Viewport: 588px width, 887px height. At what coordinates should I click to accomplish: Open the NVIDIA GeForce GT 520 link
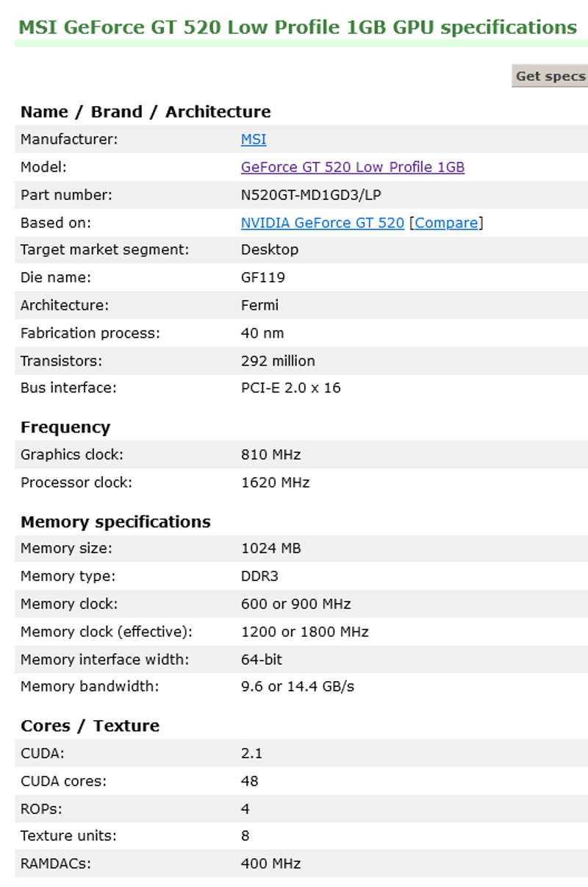(x=323, y=223)
